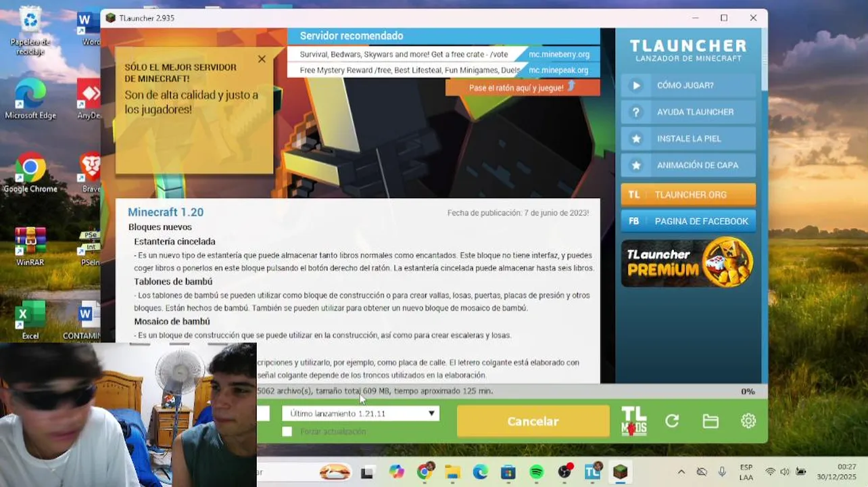The width and height of the screenshot is (868, 487).
Task: Open Copilot from the taskbar
Action: click(396, 472)
